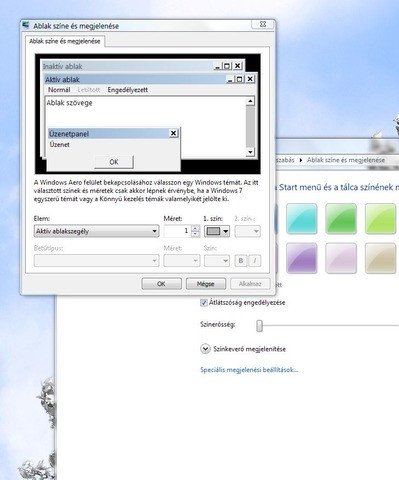Toggle the Átlátszóság engedélyezése checkbox
Screen dimensions: 399x480
click(x=204, y=303)
